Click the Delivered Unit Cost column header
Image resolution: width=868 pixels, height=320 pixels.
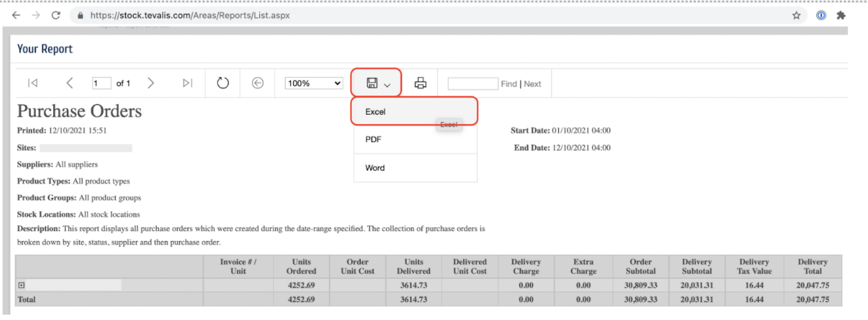coord(470,266)
